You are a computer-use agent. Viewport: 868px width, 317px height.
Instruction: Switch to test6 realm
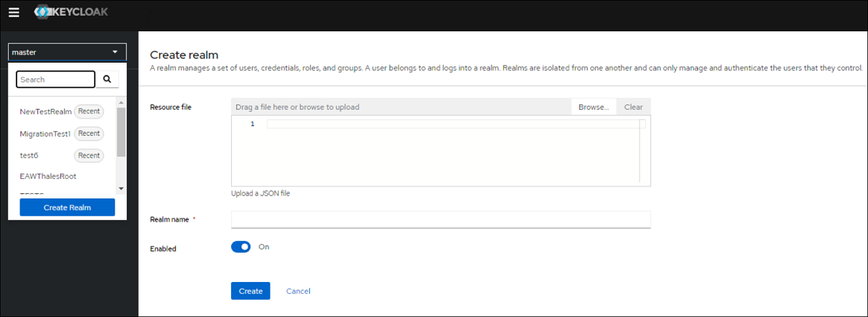29,155
